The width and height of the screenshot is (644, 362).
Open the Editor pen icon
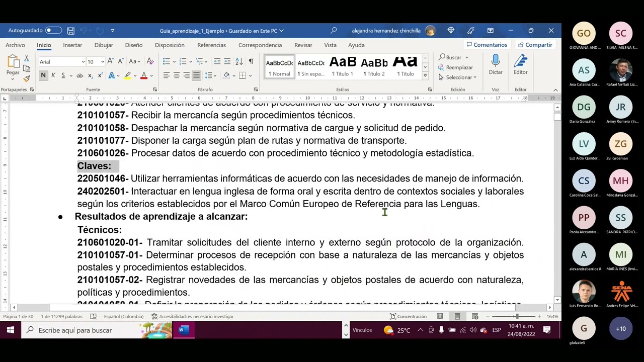click(521, 61)
